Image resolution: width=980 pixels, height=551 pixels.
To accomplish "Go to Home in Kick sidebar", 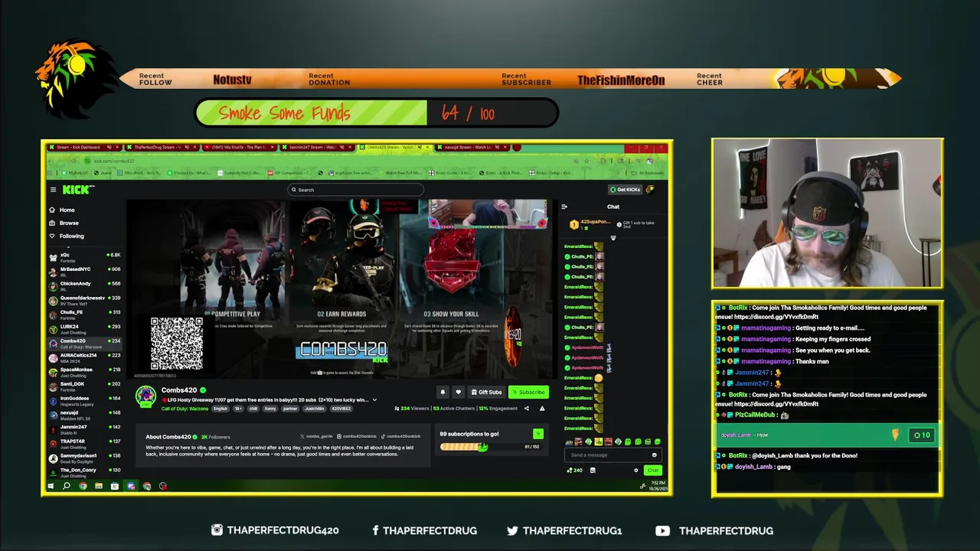I will 63,210.
